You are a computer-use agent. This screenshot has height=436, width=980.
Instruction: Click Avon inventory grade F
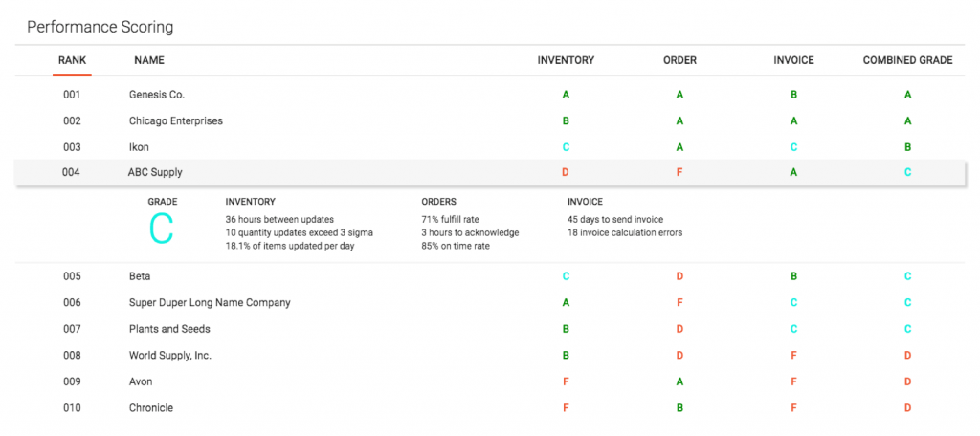[x=566, y=381]
